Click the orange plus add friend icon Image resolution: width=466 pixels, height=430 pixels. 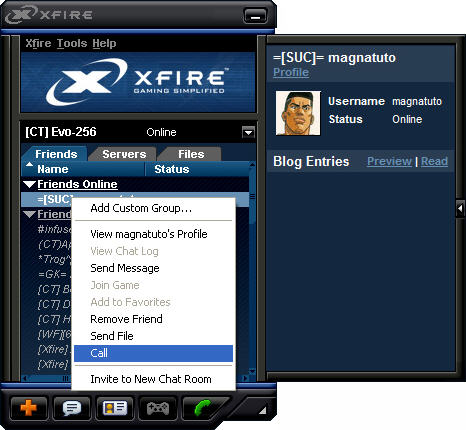click(28, 408)
